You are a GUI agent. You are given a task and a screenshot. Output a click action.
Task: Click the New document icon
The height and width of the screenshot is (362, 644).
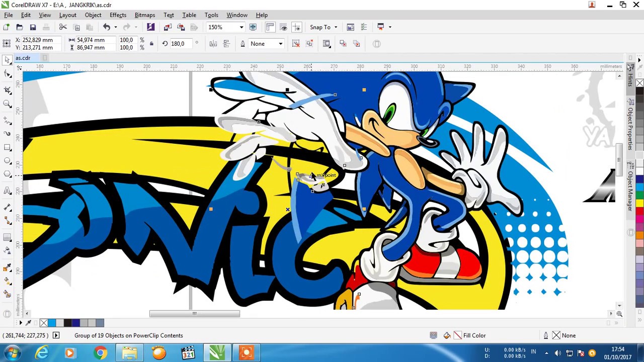click(x=6, y=27)
